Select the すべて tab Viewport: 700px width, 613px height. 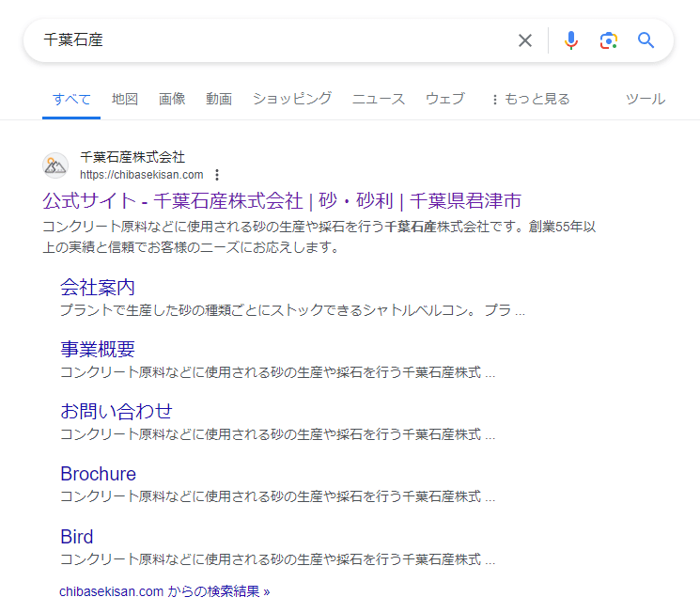click(x=71, y=99)
